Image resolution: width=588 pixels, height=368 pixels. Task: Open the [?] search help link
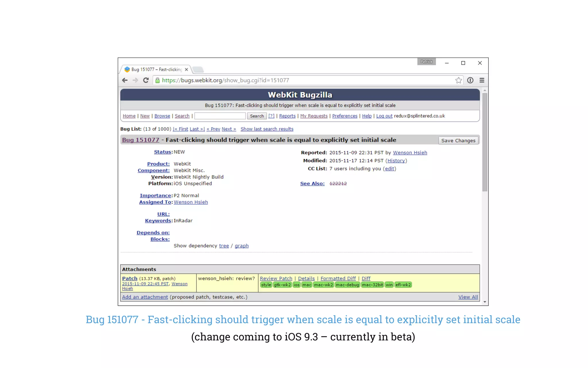click(x=271, y=116)
